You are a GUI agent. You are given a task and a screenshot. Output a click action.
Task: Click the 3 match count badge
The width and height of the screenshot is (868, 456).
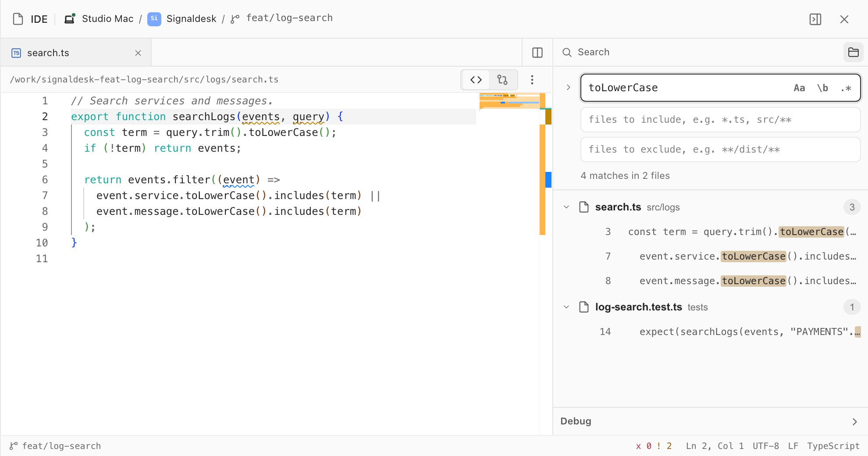click(x=852, y=207)
